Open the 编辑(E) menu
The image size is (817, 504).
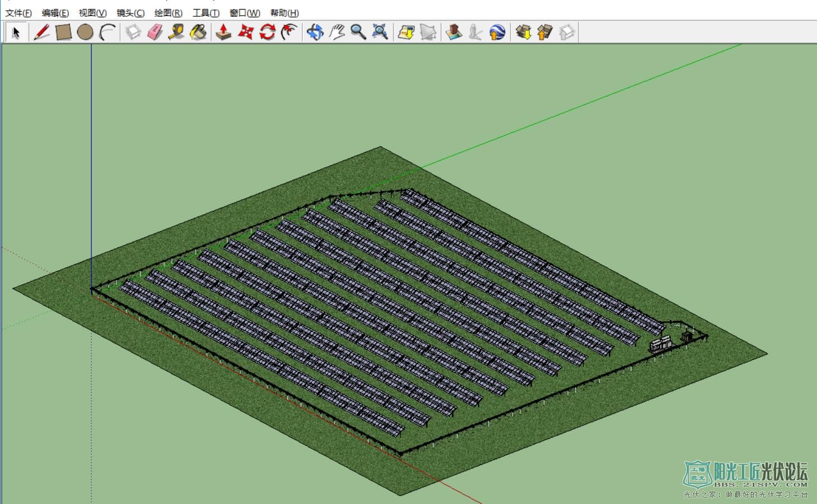click(55, 13)
